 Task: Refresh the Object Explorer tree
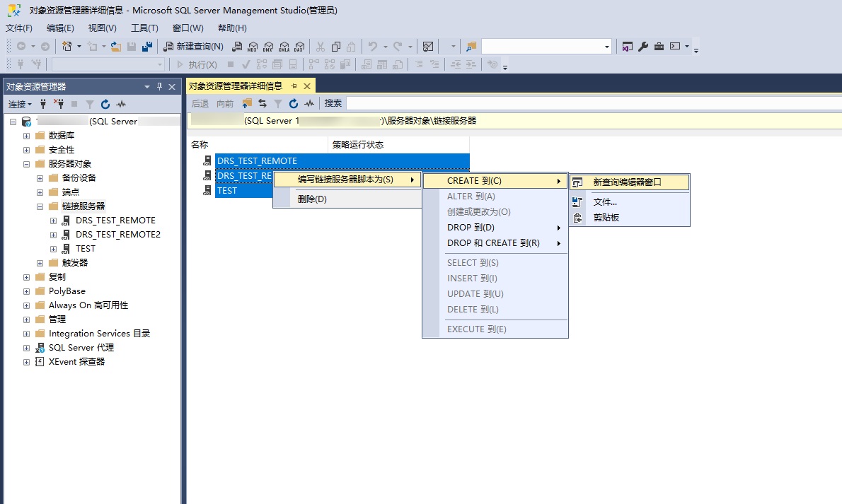[105, 104]
